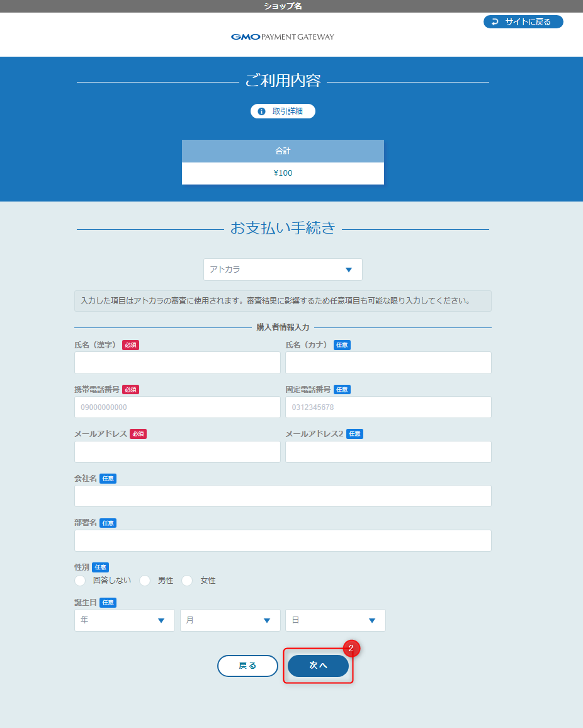Click the 任意 badge next to 会社名
The height and width of the screenshot is (728, 583).
107,478
